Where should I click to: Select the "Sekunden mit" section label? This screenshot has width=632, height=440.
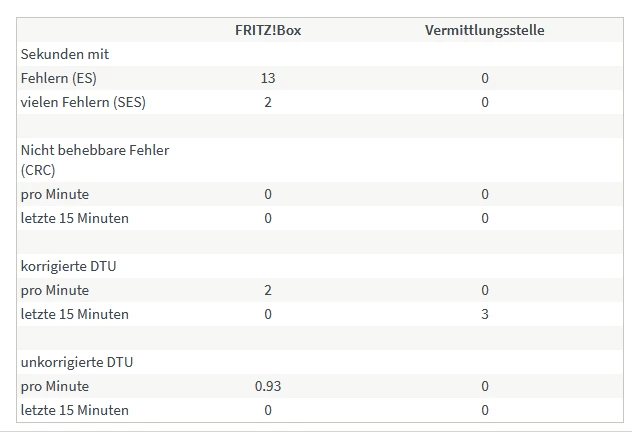pos(65,54)
